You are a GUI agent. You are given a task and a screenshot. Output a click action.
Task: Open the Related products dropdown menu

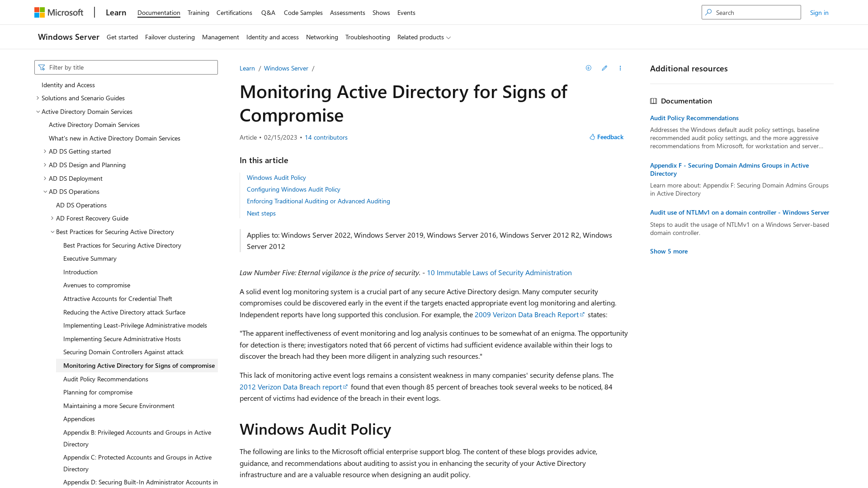(423, 37)
